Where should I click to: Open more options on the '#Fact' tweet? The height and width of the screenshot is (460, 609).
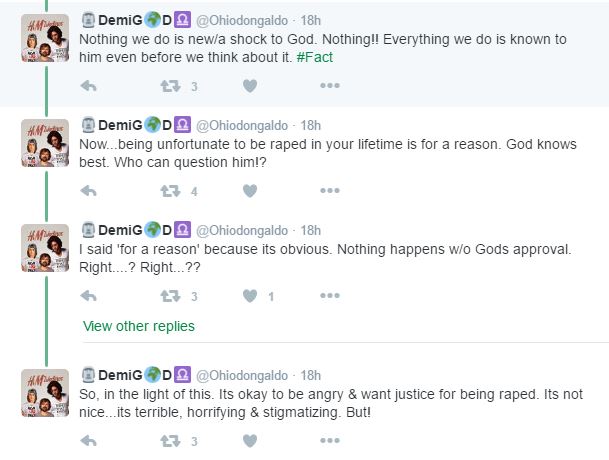point(329,86)
